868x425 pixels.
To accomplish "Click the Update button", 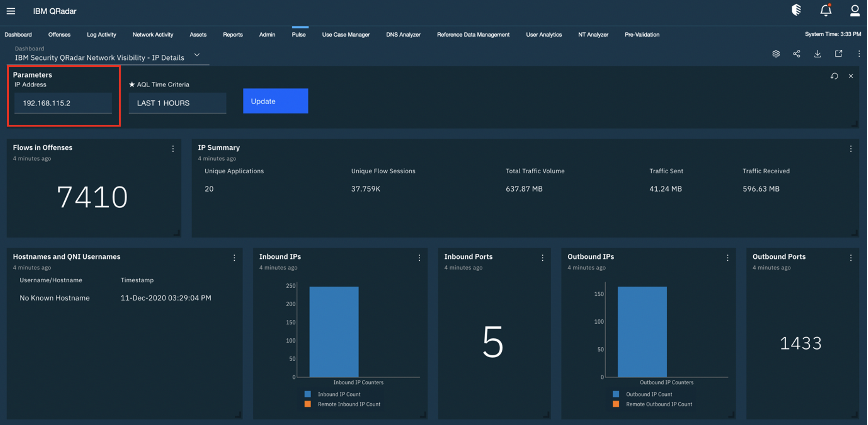I will [x=276, y=101].
